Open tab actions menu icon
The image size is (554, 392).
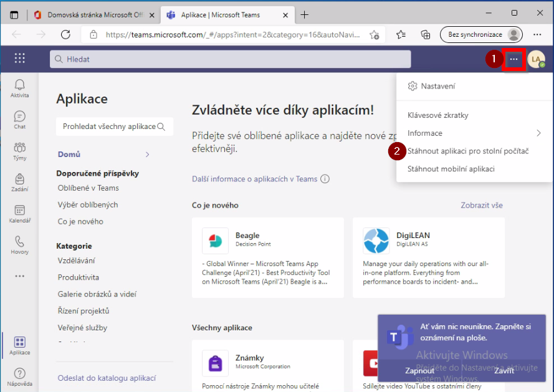tap(14, 15)
